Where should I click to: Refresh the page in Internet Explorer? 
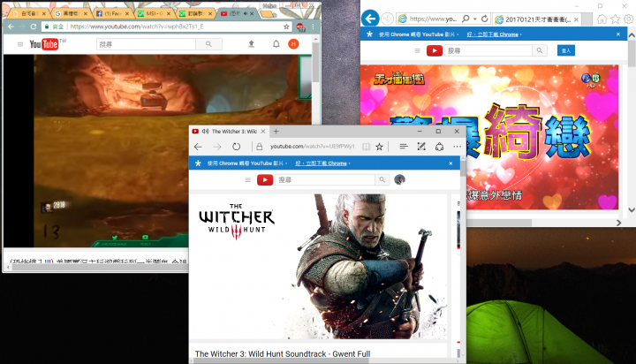coord(485,19)
